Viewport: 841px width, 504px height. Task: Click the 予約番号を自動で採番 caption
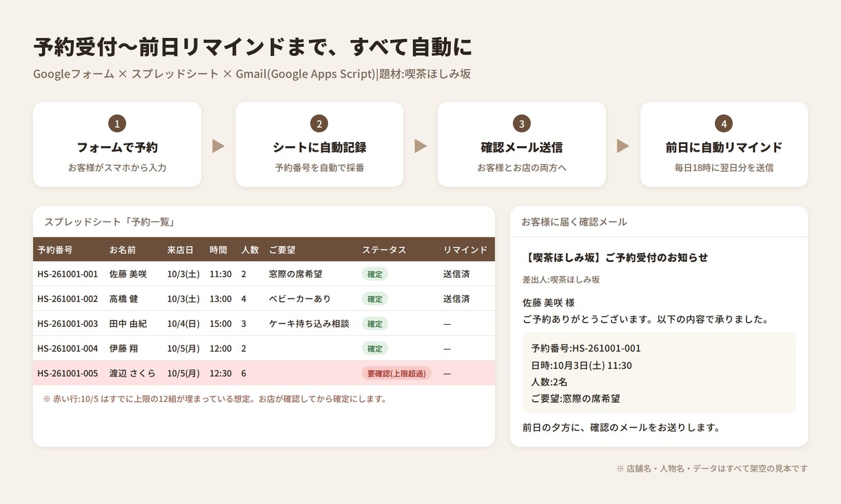(319, 168)
